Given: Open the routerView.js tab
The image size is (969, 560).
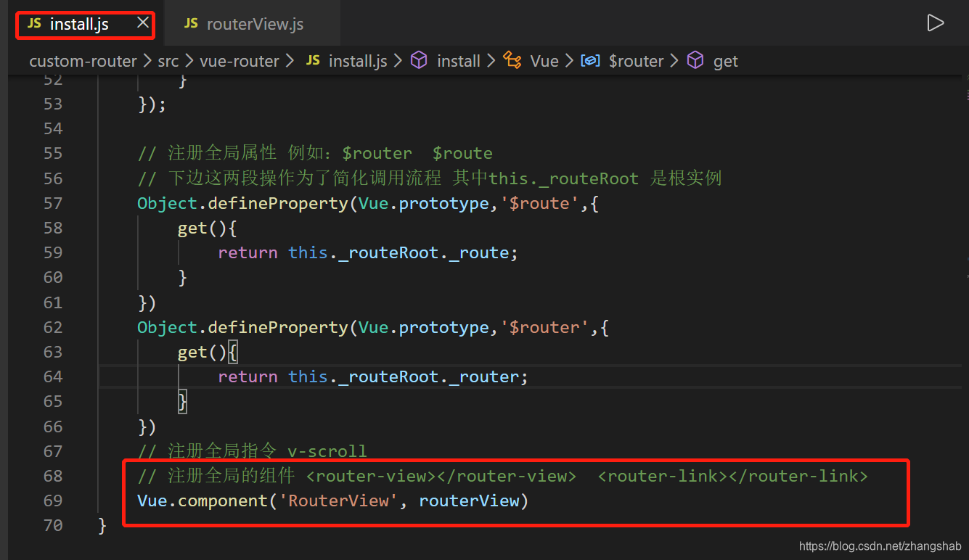Looking at the screenshot, I should tap(251, 24).
